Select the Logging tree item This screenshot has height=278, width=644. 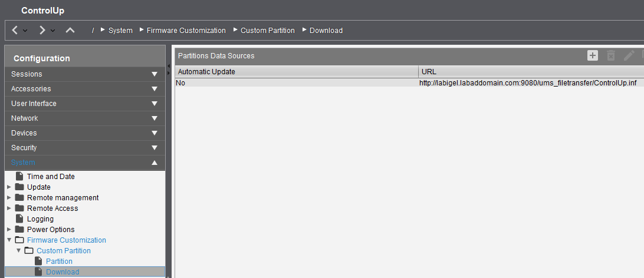point(40,219)
